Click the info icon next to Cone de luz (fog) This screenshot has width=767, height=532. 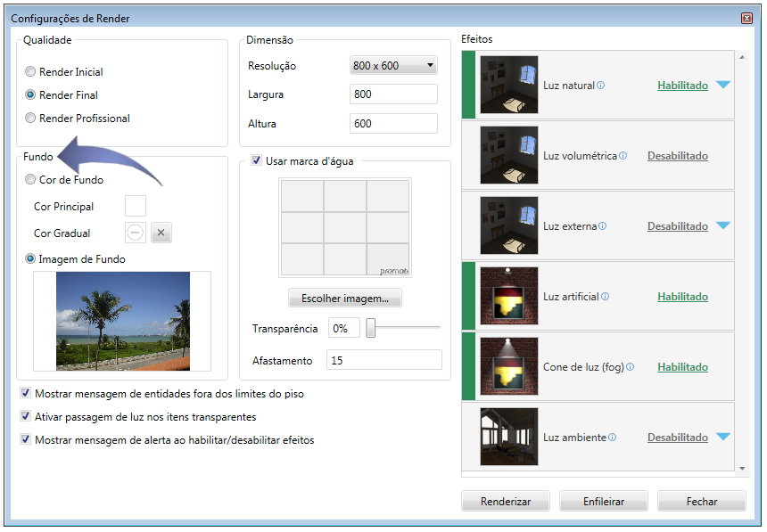point(630,367)
